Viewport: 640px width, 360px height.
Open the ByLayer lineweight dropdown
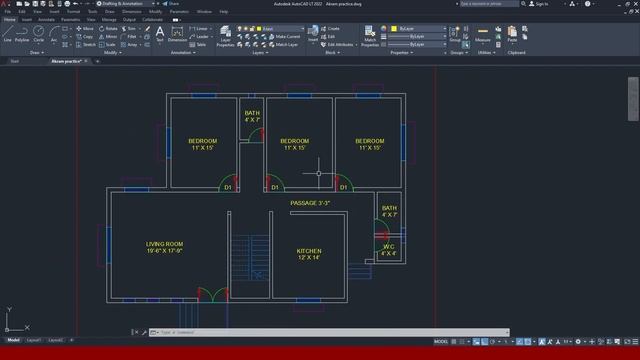417,36
